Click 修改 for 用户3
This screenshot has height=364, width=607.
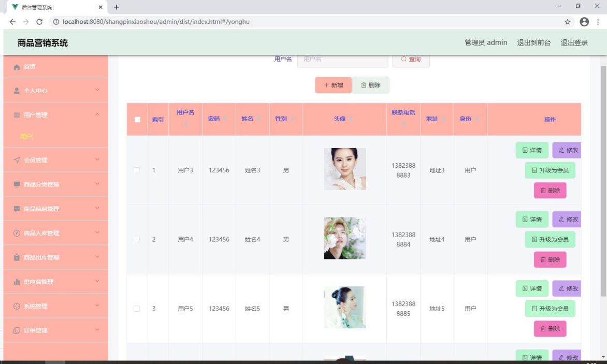(567, 150)
